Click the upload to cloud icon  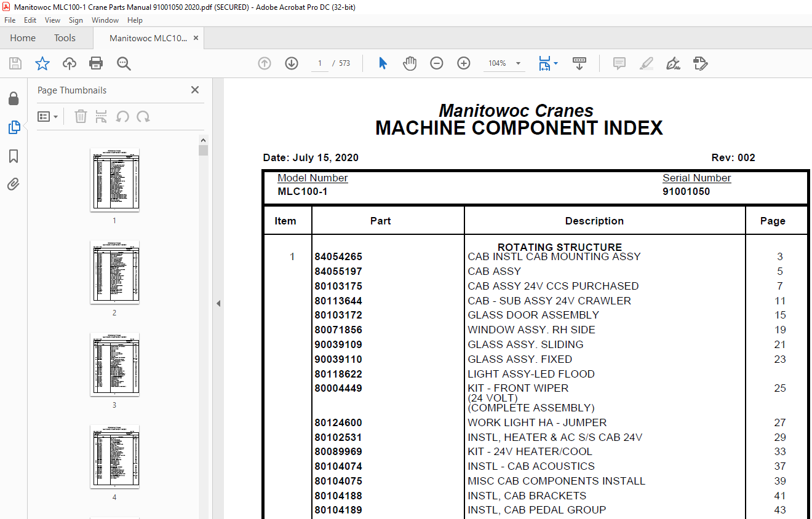(70, 63)
